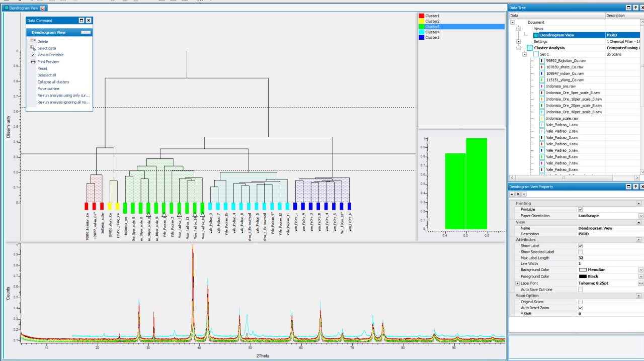Enable the Auto Save Cut-Line checkbox
Viewport: 644px width, 361px height.
coord(580,290)
